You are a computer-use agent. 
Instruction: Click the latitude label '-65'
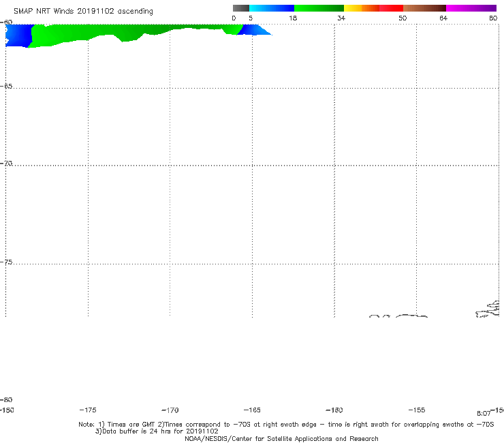(6, 87)
